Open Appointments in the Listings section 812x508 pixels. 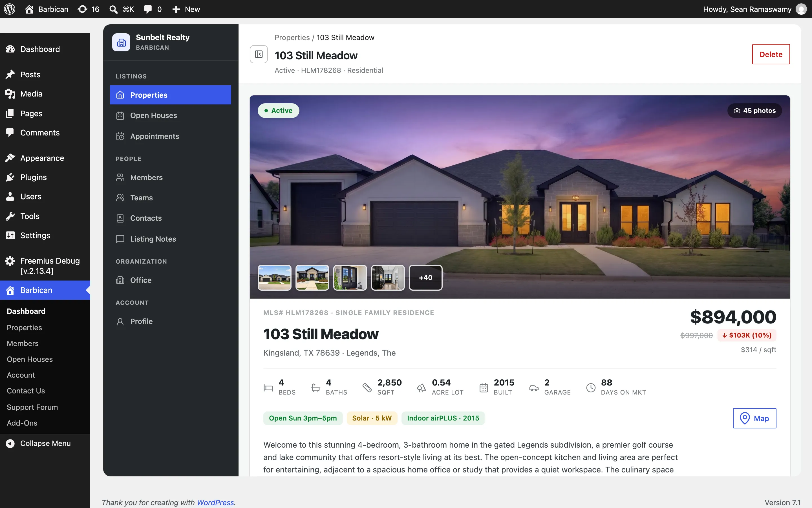pos(171,136)
